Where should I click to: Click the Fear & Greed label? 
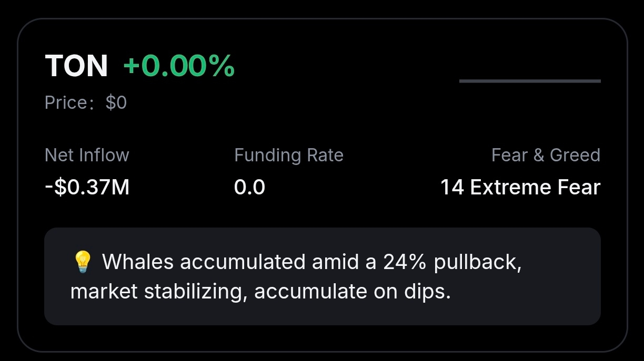[546, 155]
